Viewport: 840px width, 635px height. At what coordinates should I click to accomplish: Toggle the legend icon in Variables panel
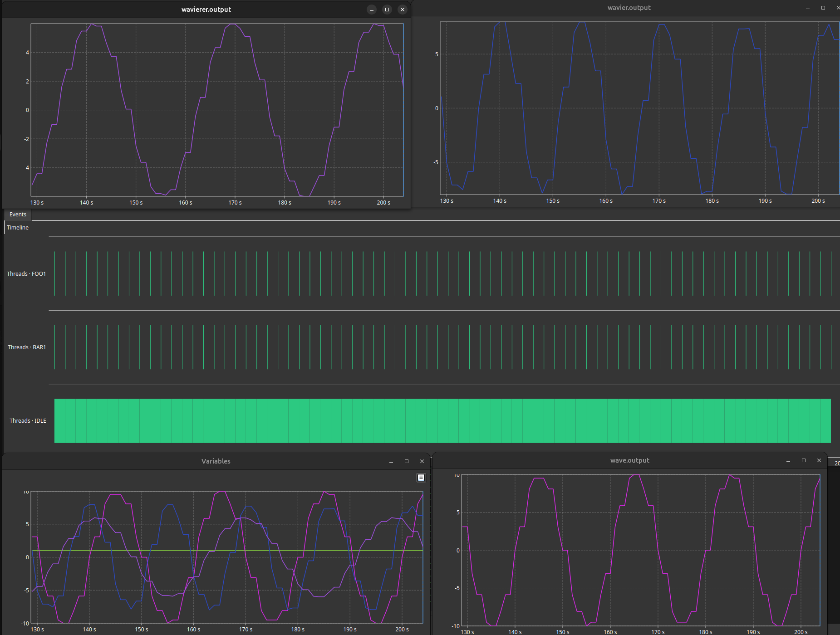(421, 478)
